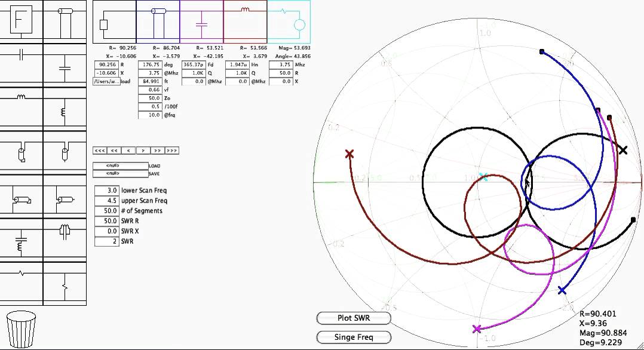The image size is (644, 350).
Task: Click the <<< large decrement button
Action: tap(100, 151)
